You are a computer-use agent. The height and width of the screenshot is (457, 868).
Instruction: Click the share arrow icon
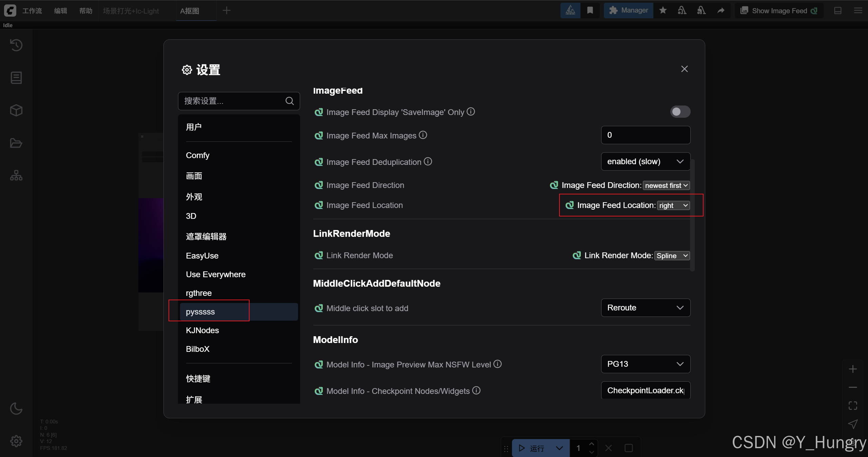click(x=721, y=11)
